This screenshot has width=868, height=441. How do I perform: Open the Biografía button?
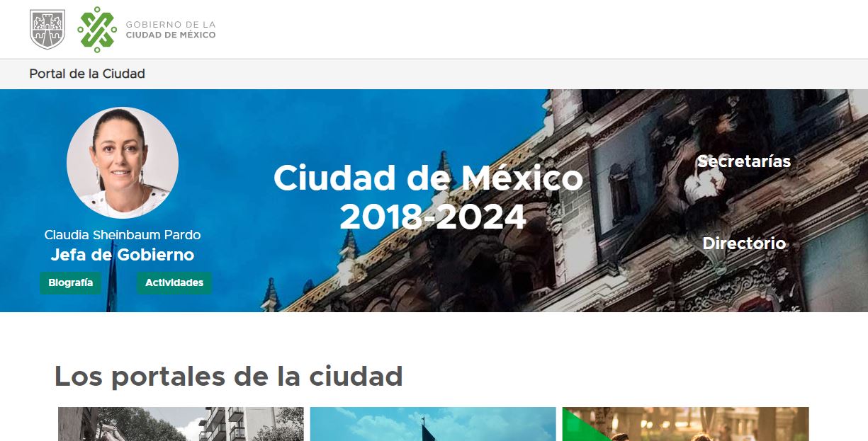[70, 282]
